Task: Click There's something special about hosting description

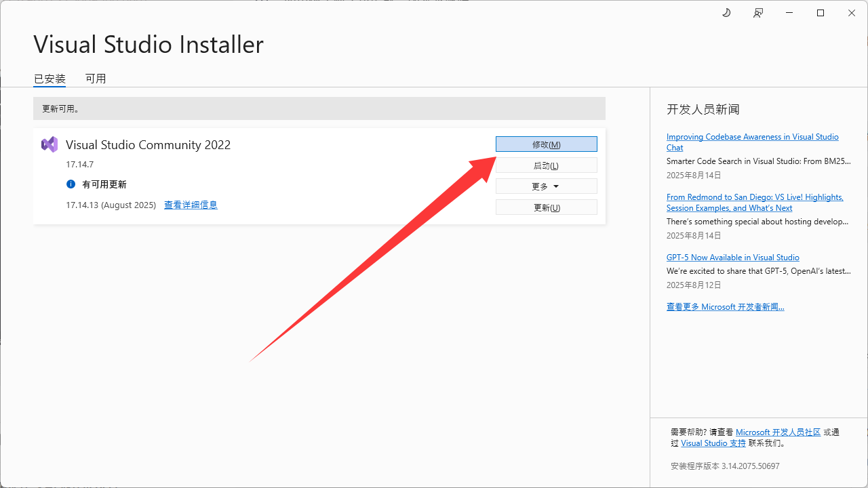Action: coord(757,222)
